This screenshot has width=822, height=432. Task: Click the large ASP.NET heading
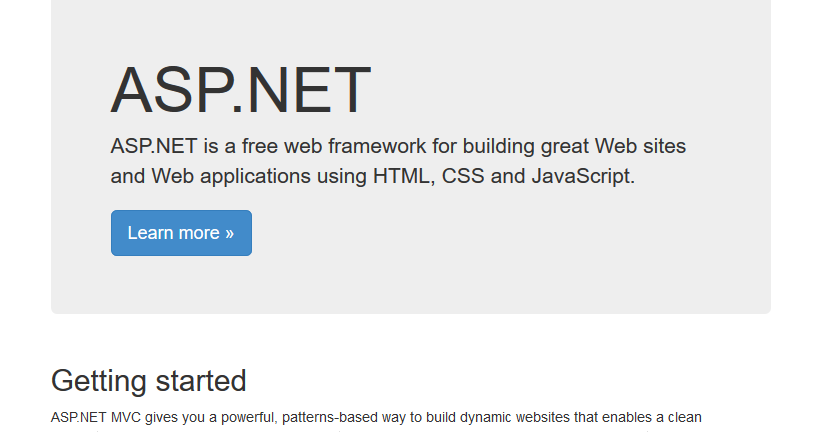(241, 89)
